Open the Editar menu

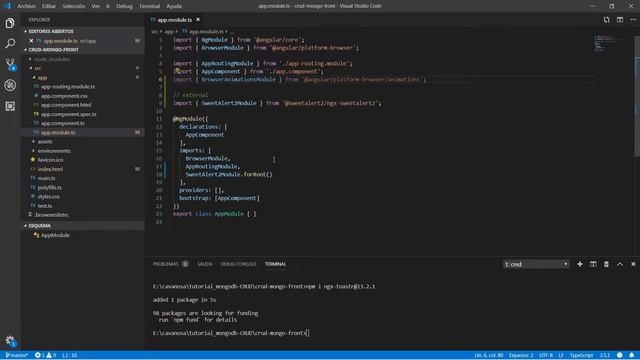(x=49, y=6)
